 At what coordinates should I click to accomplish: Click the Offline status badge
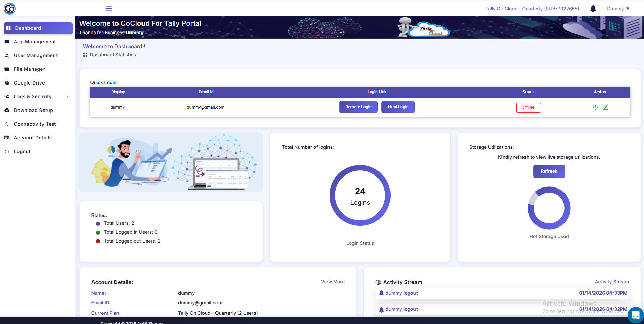pos(528,107)
